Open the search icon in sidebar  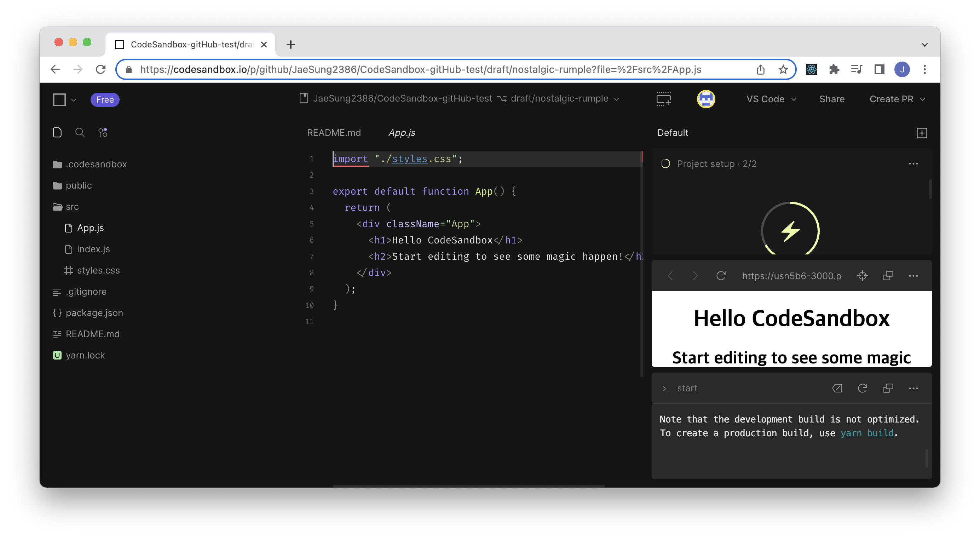click(x=80, y=132)
